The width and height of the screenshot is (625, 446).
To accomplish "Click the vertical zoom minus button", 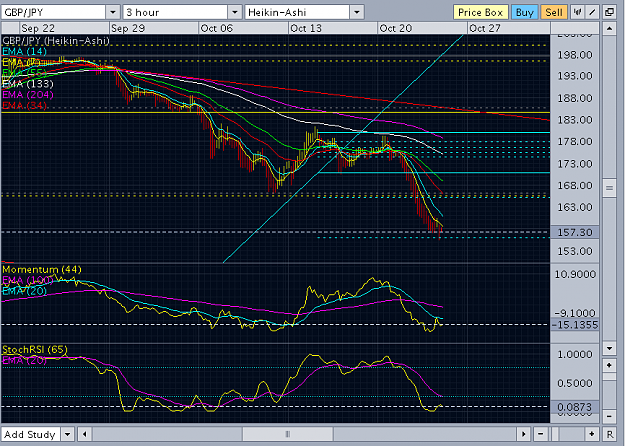I will pyautogui.click(x=609, y=417).
